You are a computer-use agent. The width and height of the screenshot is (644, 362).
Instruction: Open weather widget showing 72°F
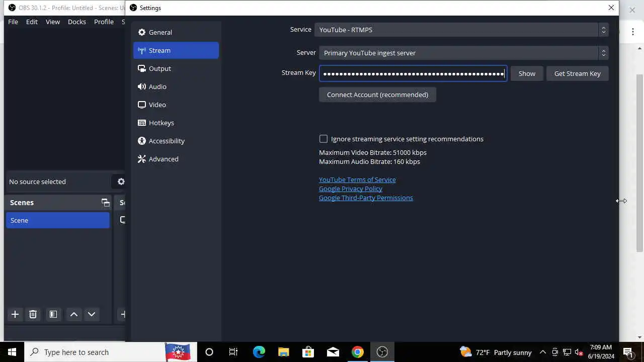[x=496, y=352]
